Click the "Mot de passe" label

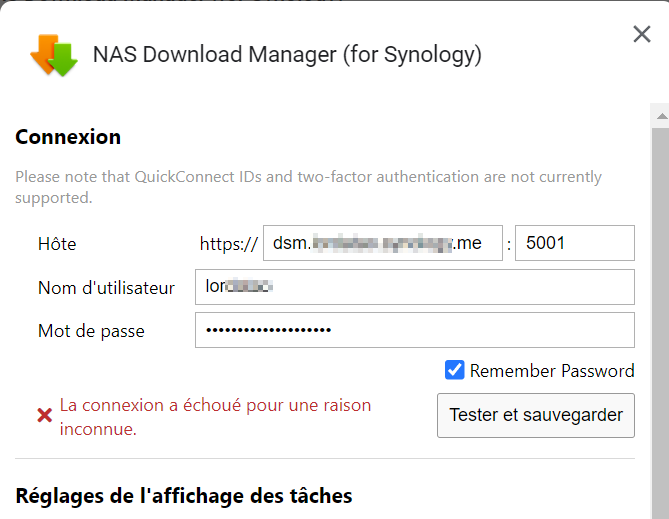91,331
